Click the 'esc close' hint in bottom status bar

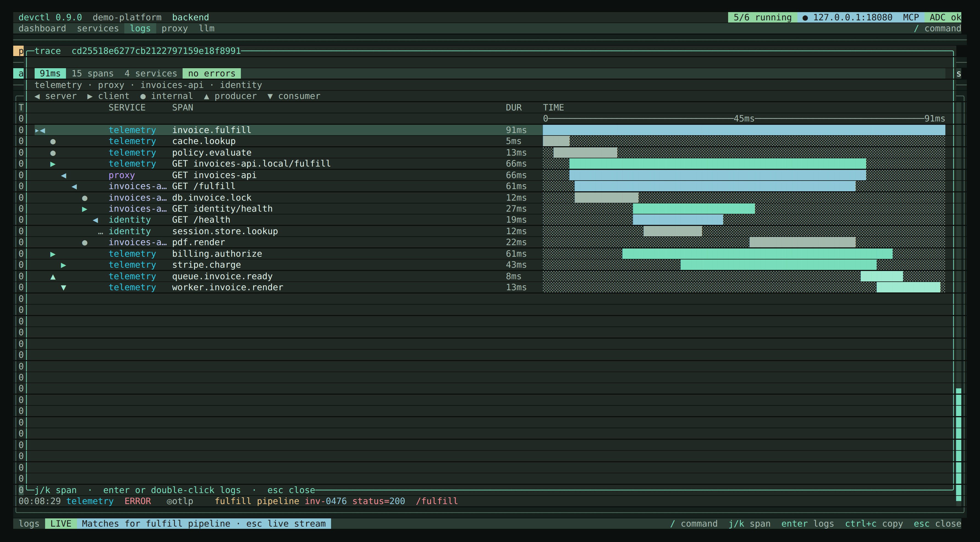937,524
